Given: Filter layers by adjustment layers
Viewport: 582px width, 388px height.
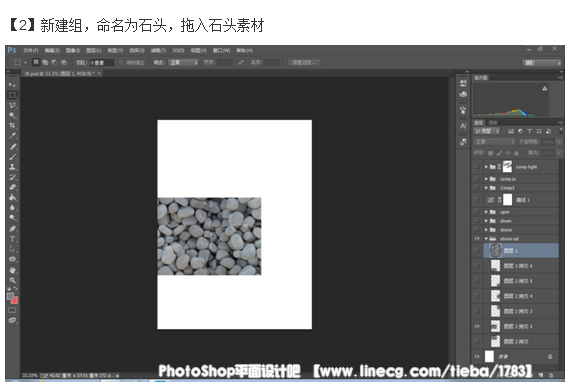Looking at the screenshot, I should tap(520, 131).
